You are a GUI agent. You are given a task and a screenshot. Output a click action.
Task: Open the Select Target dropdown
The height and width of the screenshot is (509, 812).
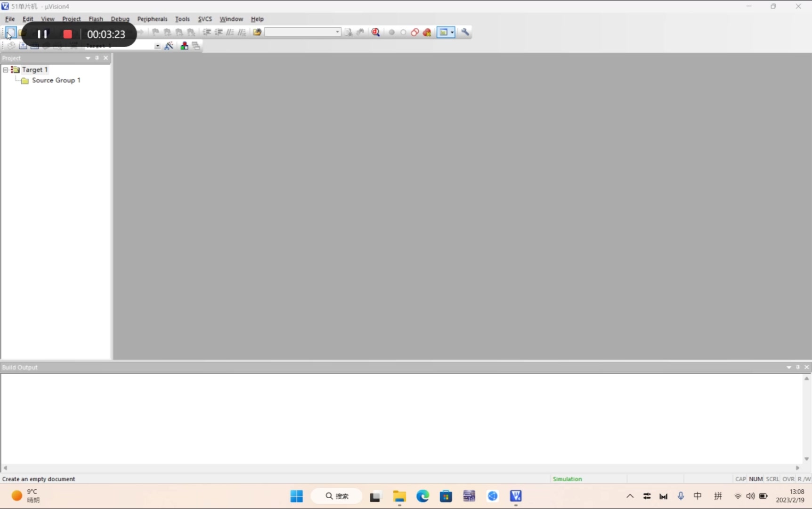[x=157, y=46]
